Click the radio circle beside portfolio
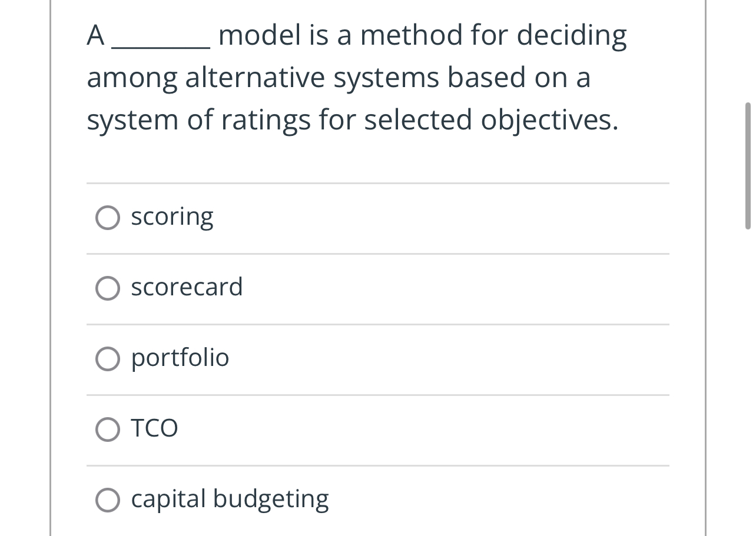The image size is (756, 536). pos(107,359)
